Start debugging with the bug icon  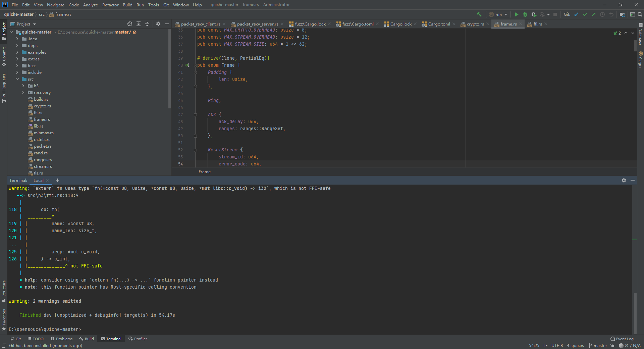coord(525,14)
